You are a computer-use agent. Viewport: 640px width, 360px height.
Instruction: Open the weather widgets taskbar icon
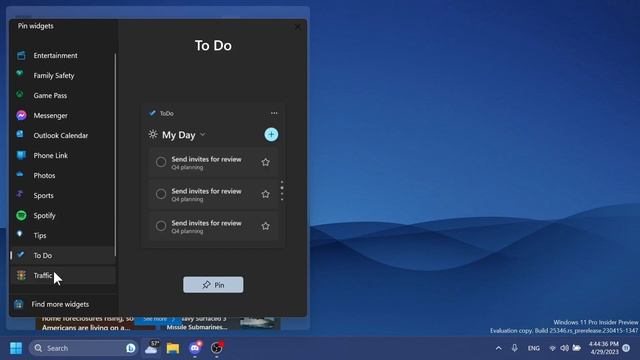[152, 348]
